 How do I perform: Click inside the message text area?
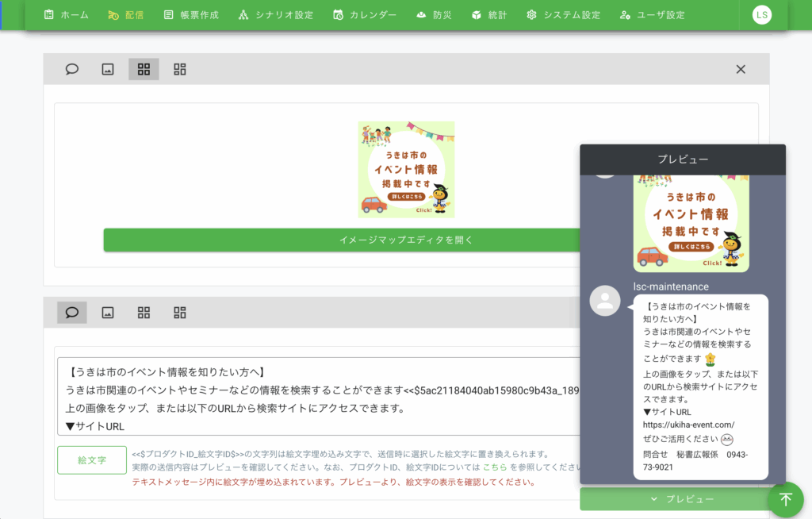[317, 397]
